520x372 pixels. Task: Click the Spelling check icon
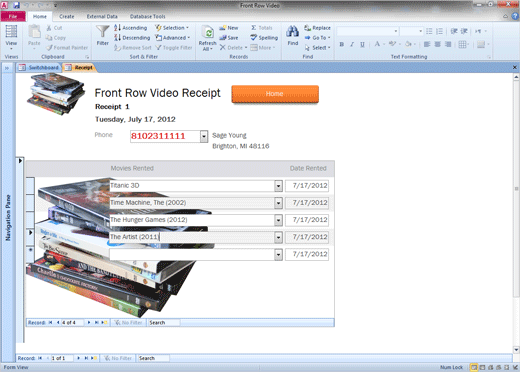254,38
